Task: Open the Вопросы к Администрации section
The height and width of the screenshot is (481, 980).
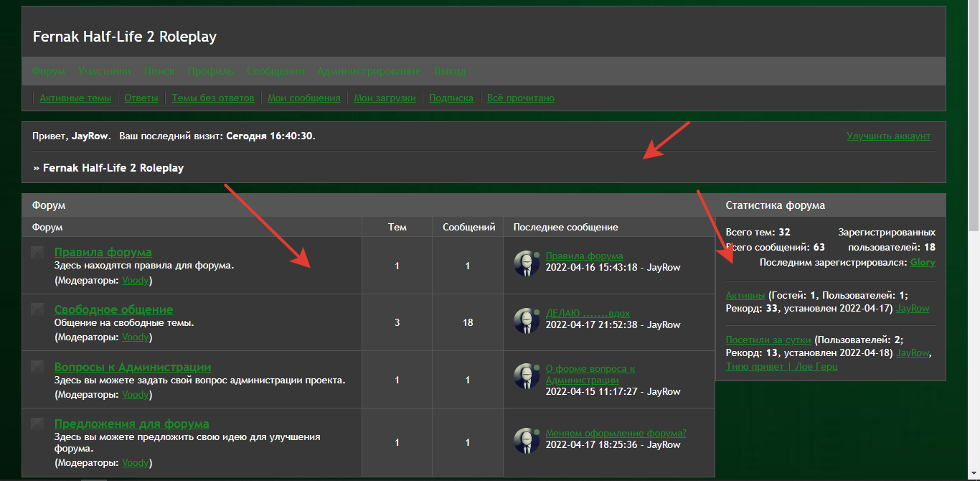Action: 133,367
